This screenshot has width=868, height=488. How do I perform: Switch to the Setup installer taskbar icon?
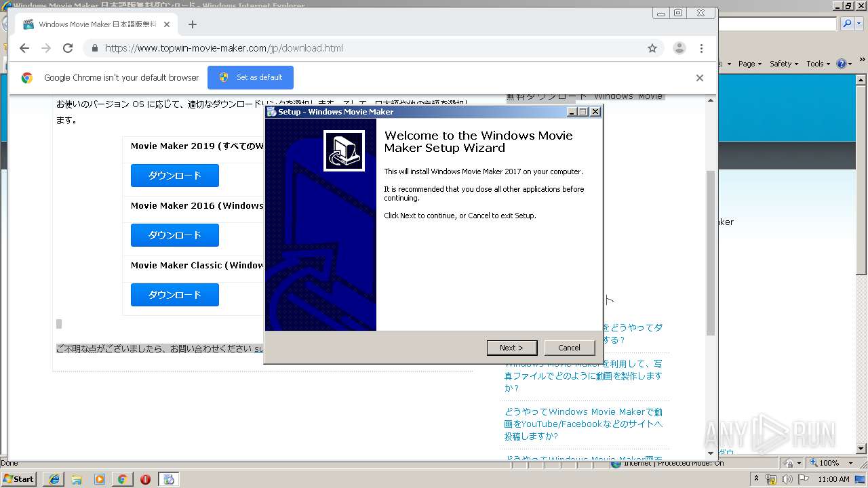click(169, 479)
